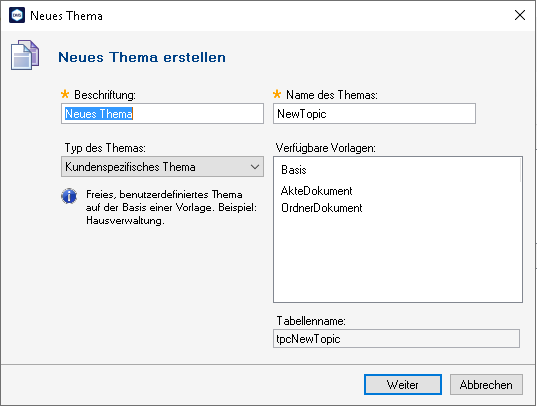537x406 pixels.
Task: Click the Typ des Themas label
Action: (105, 148)
